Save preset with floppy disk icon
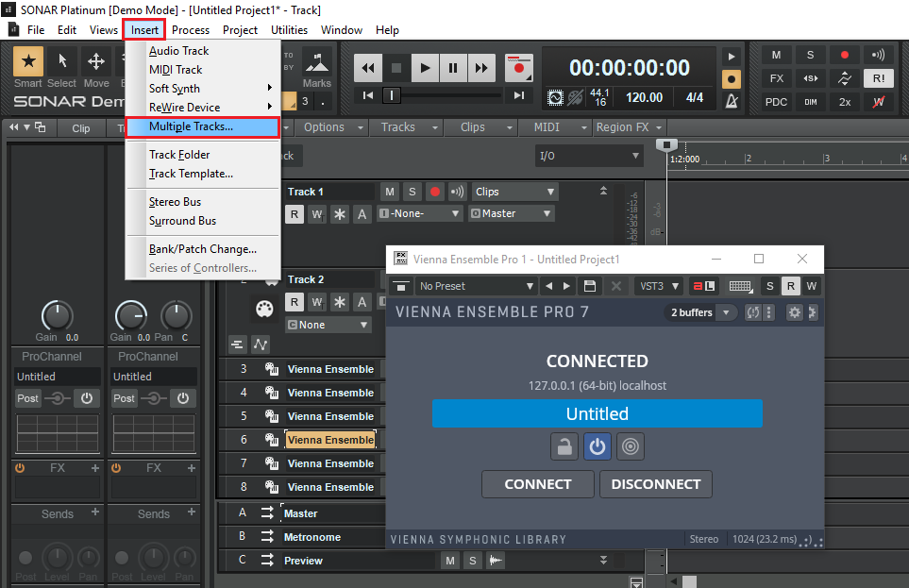 click(x=590, y=287)
